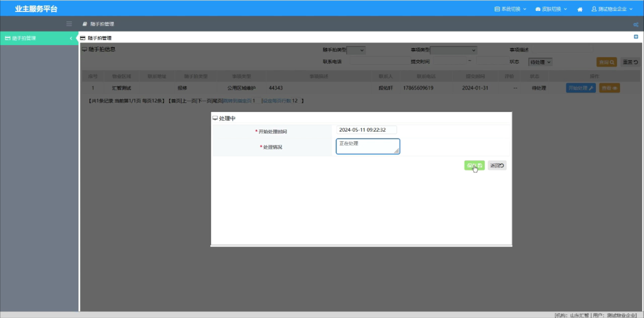This screenshot has height=318, width=644.
Task: Open the 系统切换 dropdown menu
Action: [x=510, y=9]
